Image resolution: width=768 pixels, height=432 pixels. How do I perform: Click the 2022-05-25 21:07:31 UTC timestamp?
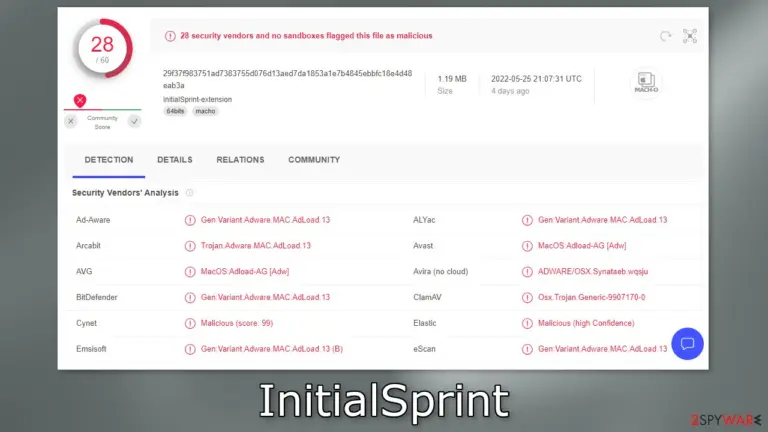pos(536,79)
